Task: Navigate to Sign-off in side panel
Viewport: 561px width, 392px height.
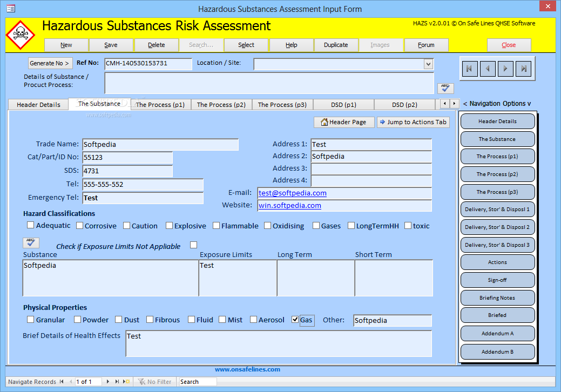Action: (x=497, y=280)
